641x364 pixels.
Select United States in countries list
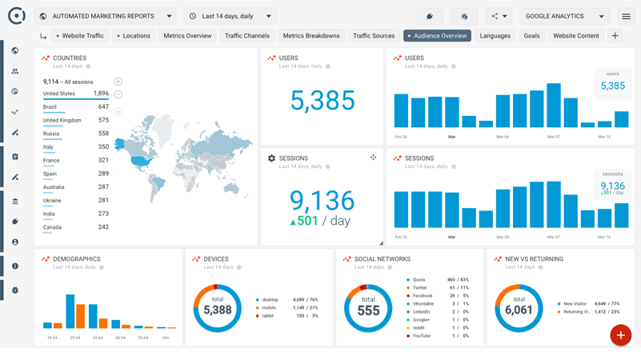(x=59, y=94)
